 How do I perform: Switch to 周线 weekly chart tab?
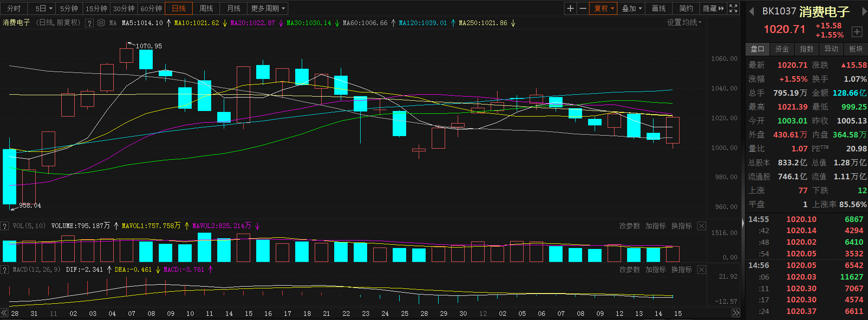(206, 8)
